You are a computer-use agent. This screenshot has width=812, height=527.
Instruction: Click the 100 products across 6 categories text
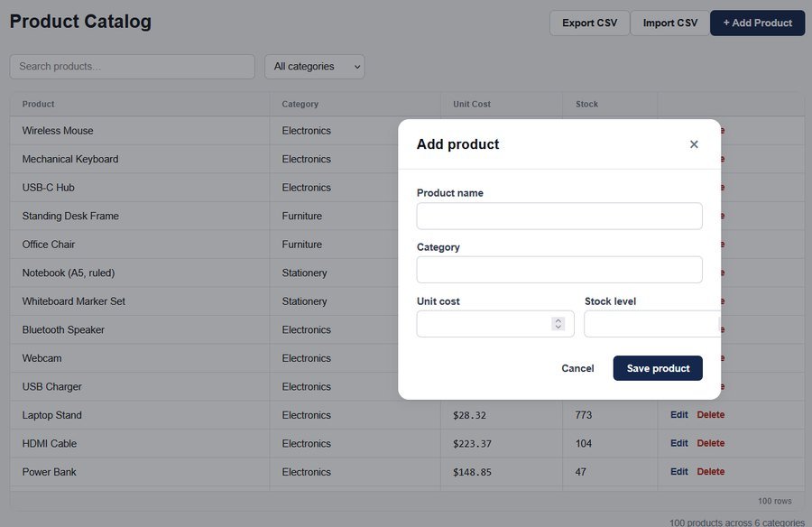[737, 522]
